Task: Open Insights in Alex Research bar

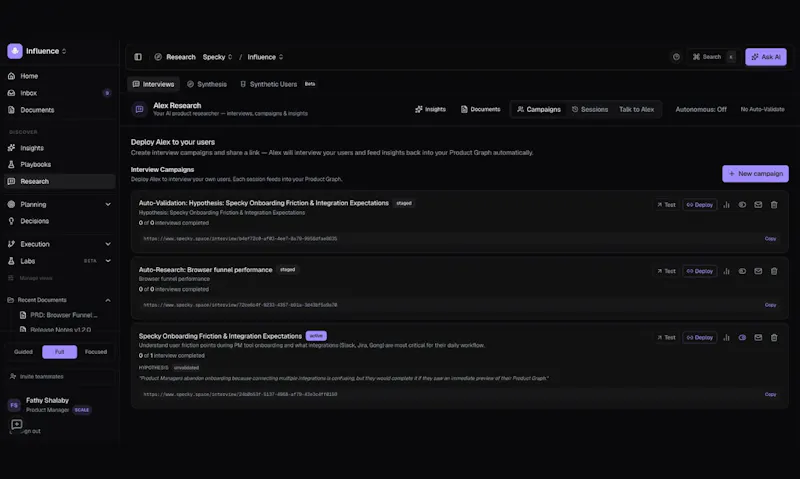Action: [431, 109]
